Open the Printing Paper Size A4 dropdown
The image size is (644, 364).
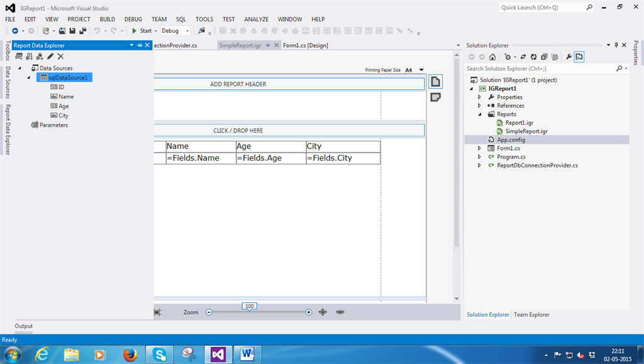coord(421,71)
